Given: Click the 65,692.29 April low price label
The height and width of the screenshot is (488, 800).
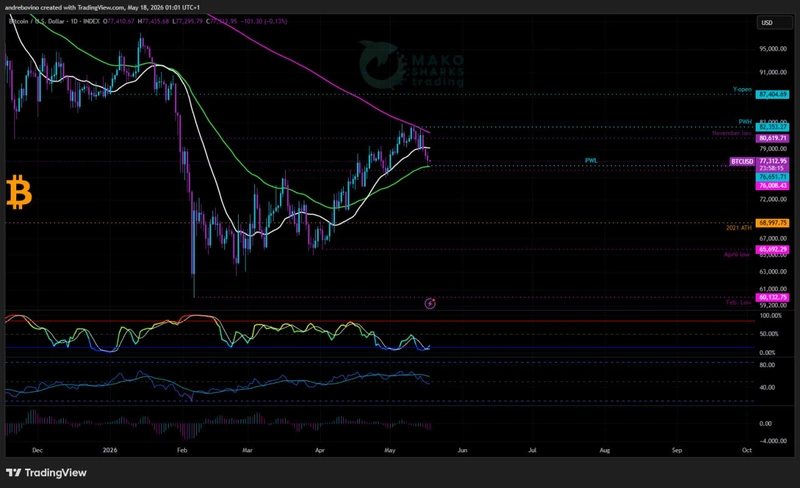Looking at the screenshot, I should 773,250.
